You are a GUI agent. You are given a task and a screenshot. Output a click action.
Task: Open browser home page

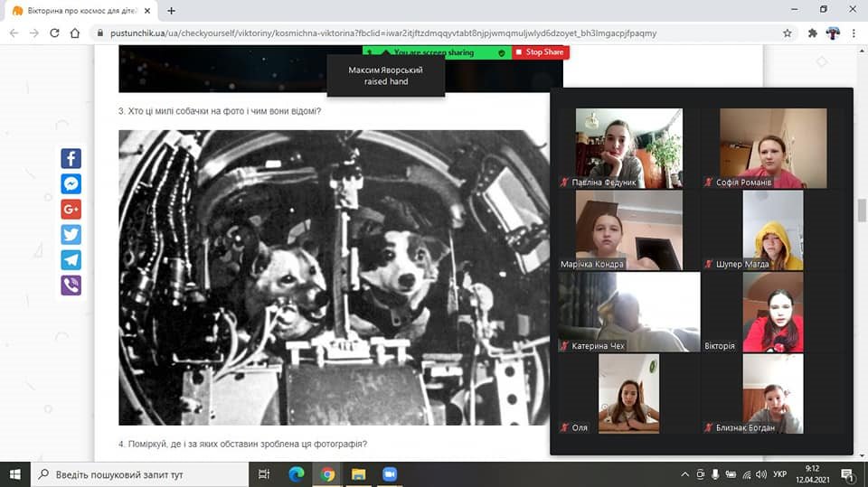[75, 33]
